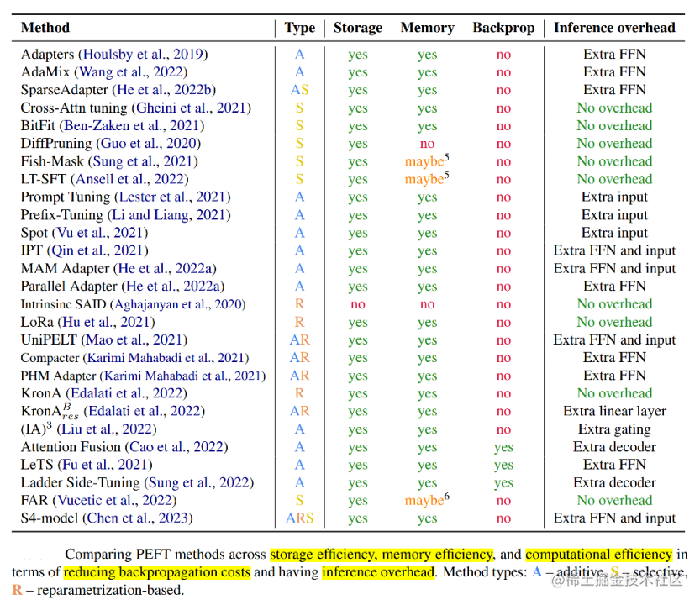Click footnote 6 beside FAR's maybe
The height and width of the screenshot is (605, 700).
click(447, 496)
